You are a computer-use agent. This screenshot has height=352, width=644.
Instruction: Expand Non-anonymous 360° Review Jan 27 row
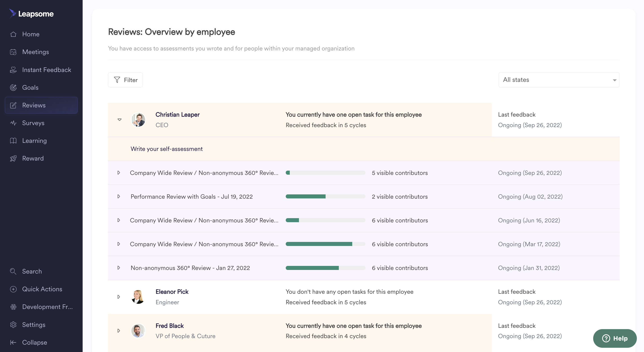(x=119, y=268)
